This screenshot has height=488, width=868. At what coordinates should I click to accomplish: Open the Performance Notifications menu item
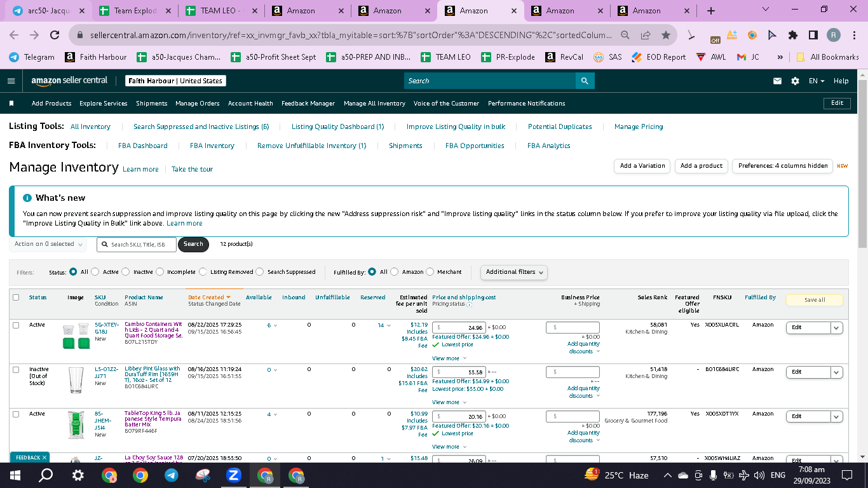526,103
